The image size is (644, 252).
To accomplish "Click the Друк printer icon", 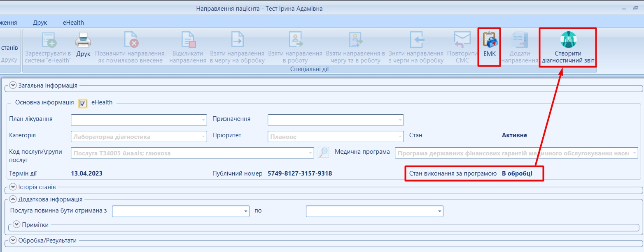I will pos(83,40).
